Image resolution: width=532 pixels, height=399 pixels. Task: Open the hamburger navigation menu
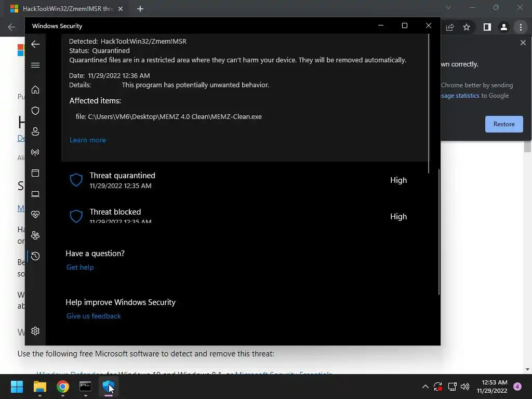click(x=35, y=65)
